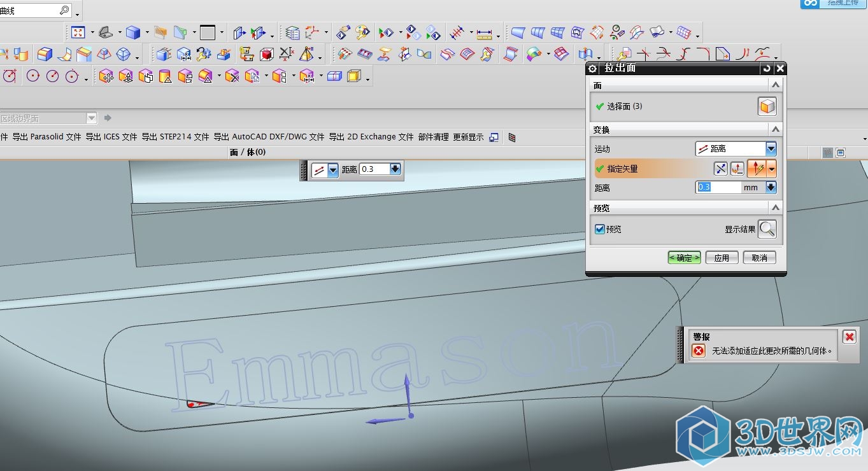The width and height of the screenshot is (868, 471).
Task: Open the on-screen 距离 input dropdown arrow
Action: 395,169
